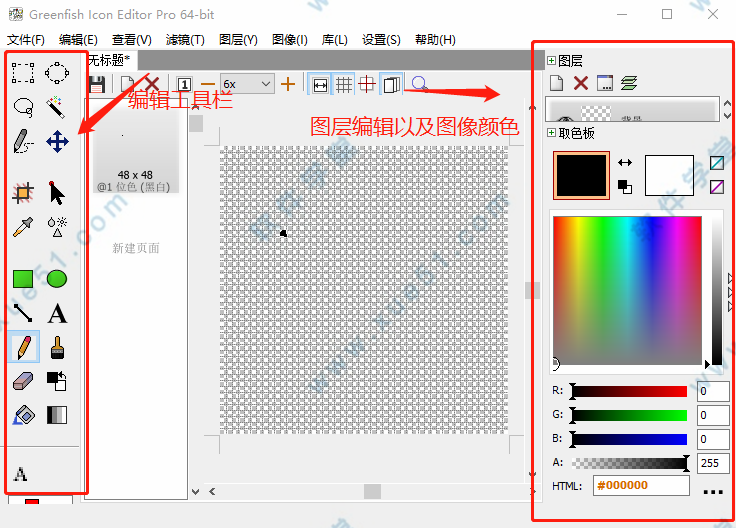
Task: Toggle the center lines crosshair button
Action: (367, 85)
